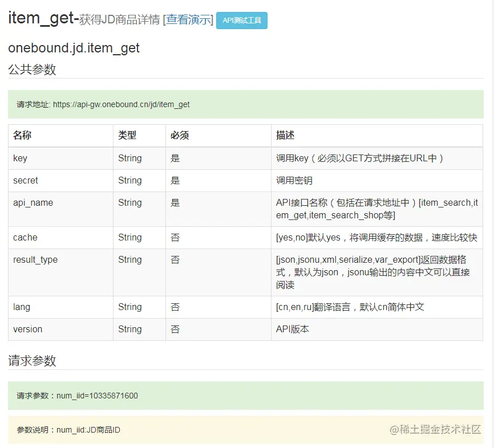Select the num_iid=10335871600 request parameter text
494x448 pixels.
[97, 396]
